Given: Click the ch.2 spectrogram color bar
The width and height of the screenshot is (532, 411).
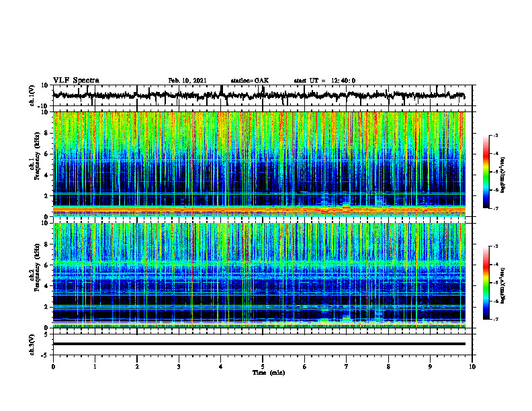Looking at the screenshot, I should (x=486, y=283).
